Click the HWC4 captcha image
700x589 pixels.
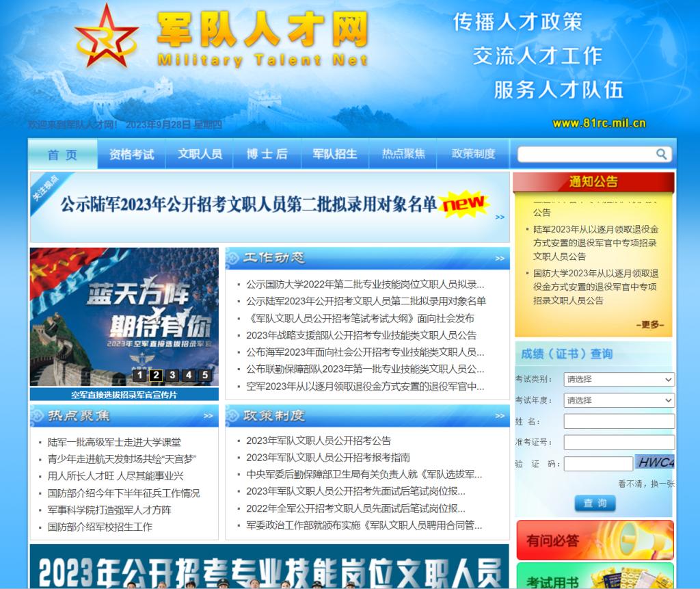654,462
